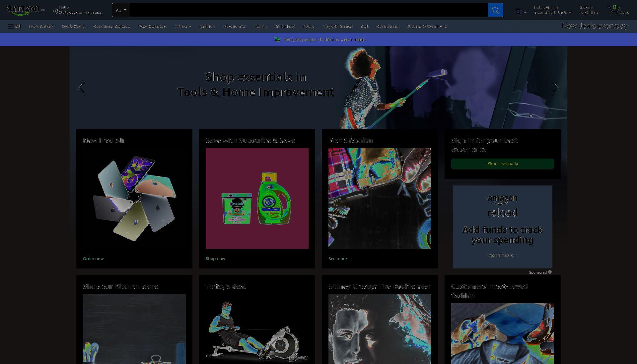Open Returns & Orders
Viewport: 637px width, 364px height.
point(589,10)
